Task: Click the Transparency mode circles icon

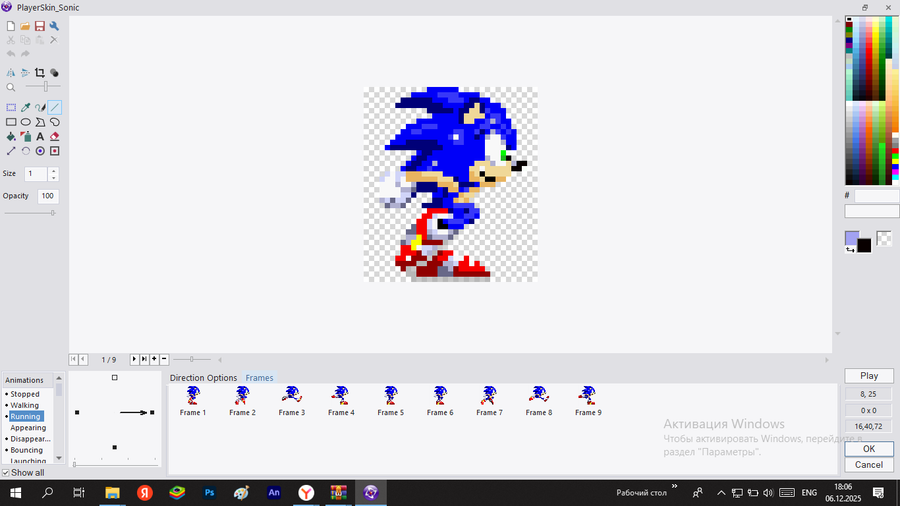Action: tap(54, 73)
